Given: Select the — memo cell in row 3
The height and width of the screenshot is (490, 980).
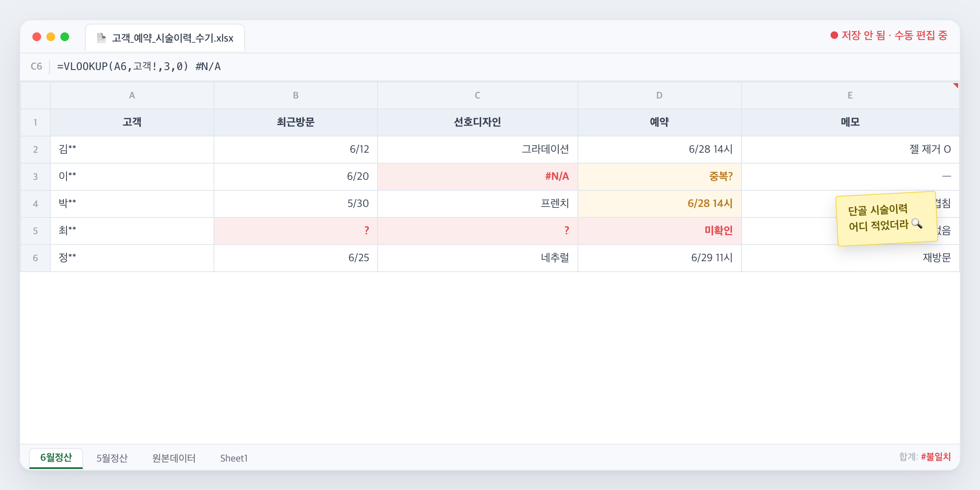Looking at the screenshot, I should tap(850, 177).
